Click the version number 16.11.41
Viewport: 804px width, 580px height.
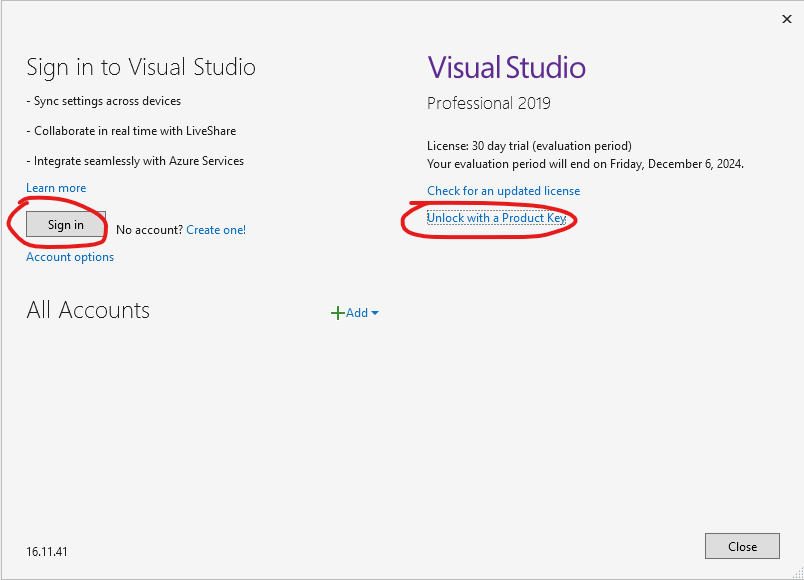47,552
